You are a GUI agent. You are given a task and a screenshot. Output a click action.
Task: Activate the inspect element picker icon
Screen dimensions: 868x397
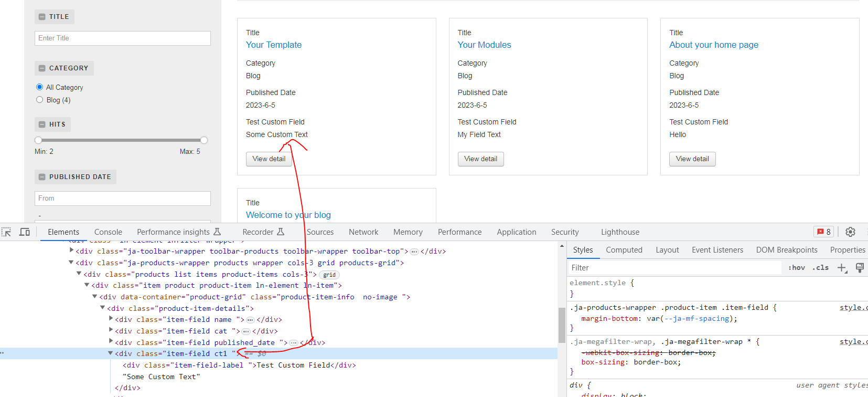(x=6, y=232)
